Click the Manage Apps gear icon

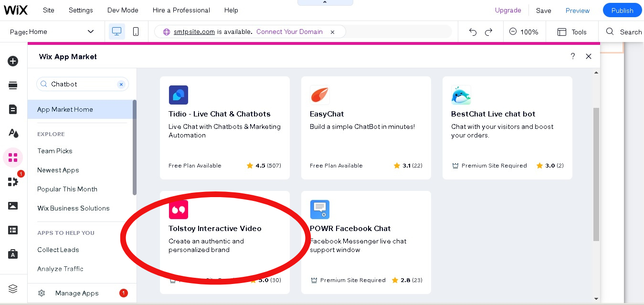pos(42,293)
